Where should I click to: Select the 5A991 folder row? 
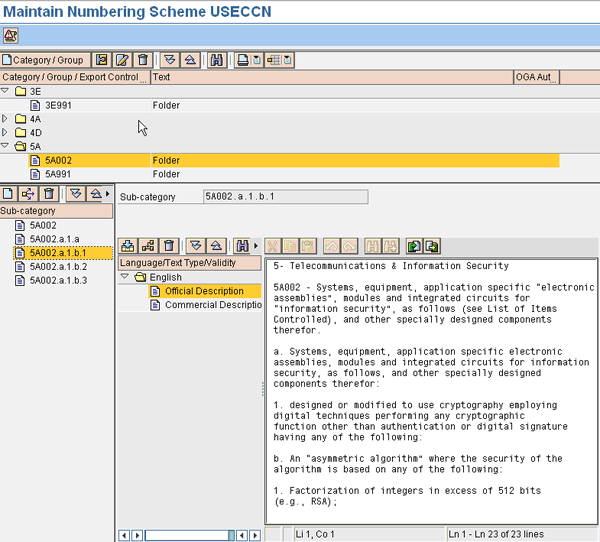click(x=58, y=174)
